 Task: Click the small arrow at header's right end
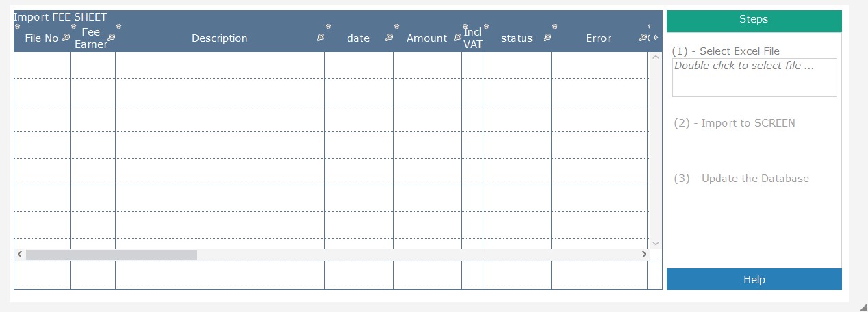click(x=656, y=38)
